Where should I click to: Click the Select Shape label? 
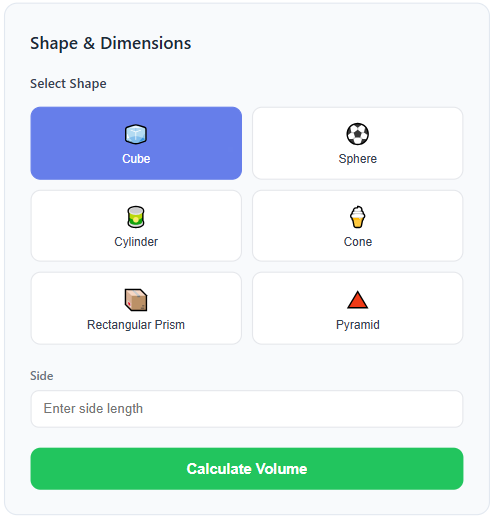pos(68,84)
